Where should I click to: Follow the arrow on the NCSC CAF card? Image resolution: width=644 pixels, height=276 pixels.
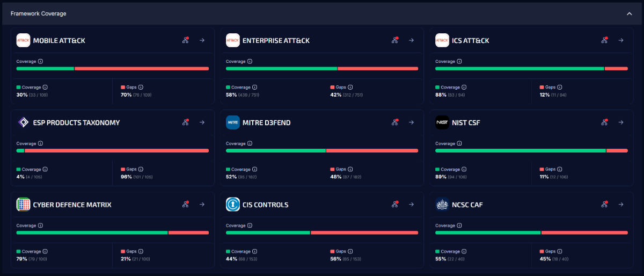coord(620,205)
